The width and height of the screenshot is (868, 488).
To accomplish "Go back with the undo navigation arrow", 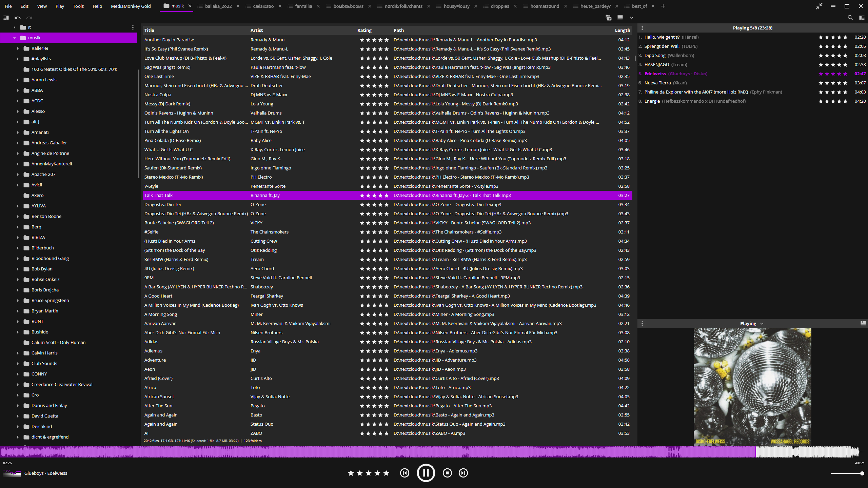I will 18,18.
